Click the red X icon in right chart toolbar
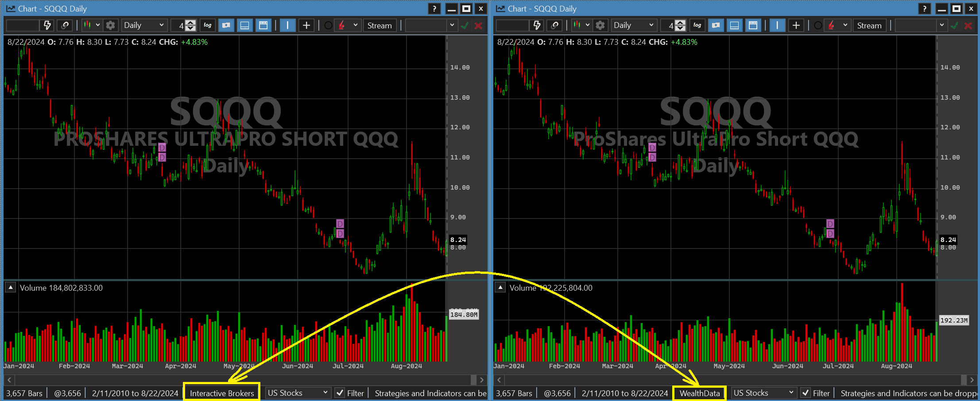This screenshot has width=980, height=401. pyautogui.click(x=968, y=26)
